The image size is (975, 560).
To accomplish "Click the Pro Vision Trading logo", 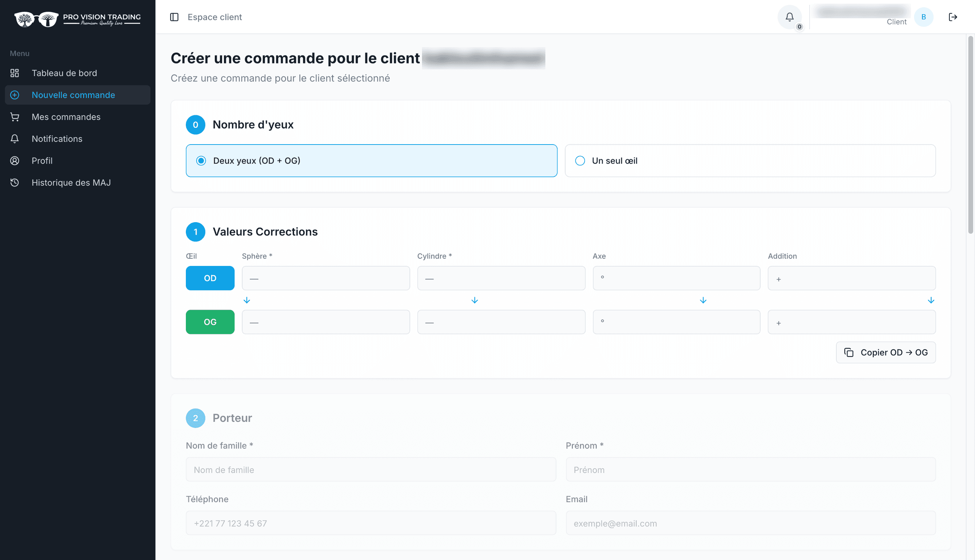I will [x=77, y=19].
